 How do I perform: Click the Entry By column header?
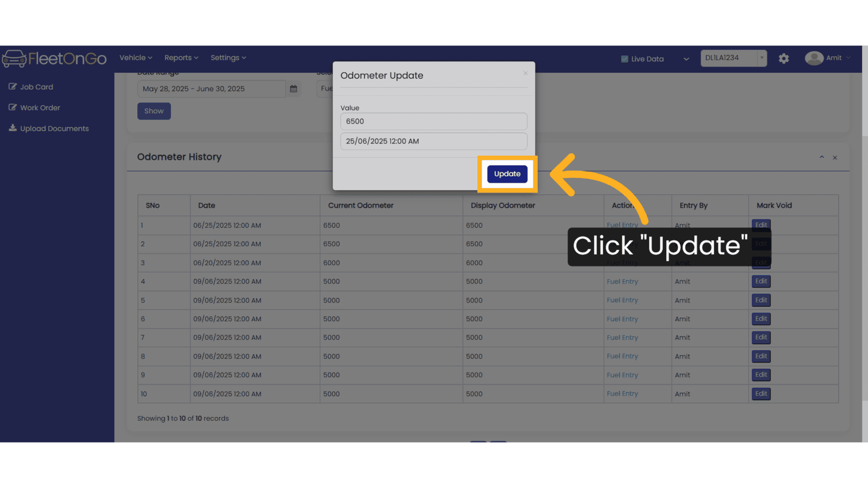tap(710, 206)
